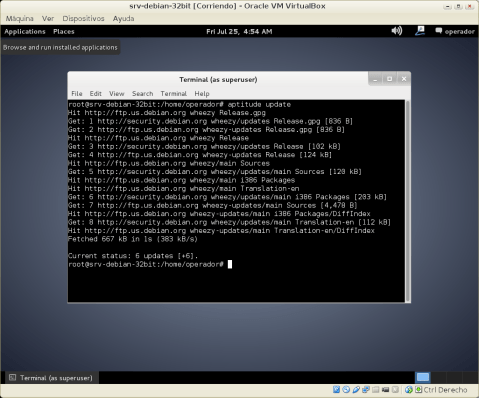Click the Terminal (as superuser) title bar text
479x398 pixels.
[218, 80]
